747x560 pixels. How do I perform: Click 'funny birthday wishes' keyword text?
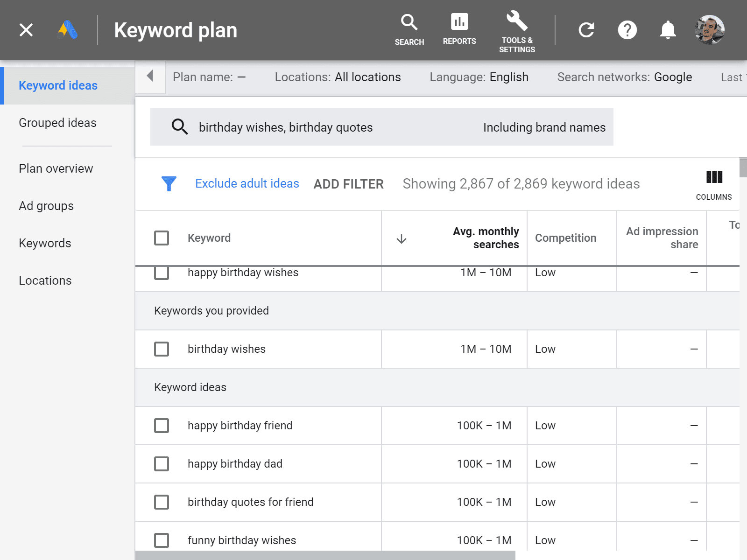(242, 540)
